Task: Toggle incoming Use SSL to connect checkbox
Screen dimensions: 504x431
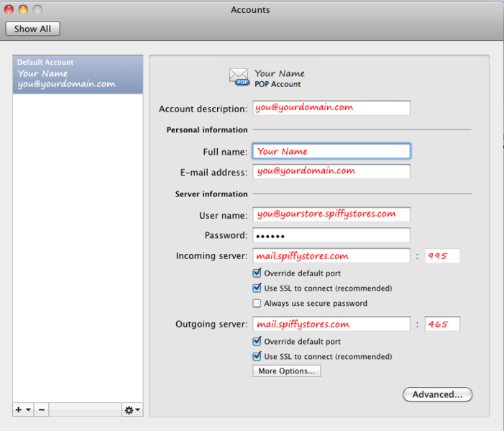Action: point(257,288)
